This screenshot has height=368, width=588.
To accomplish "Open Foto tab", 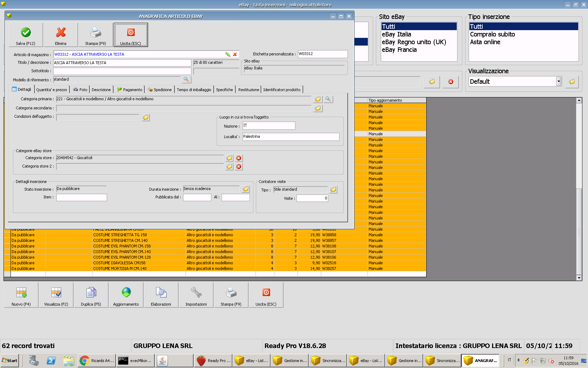I will click(80, 90).
